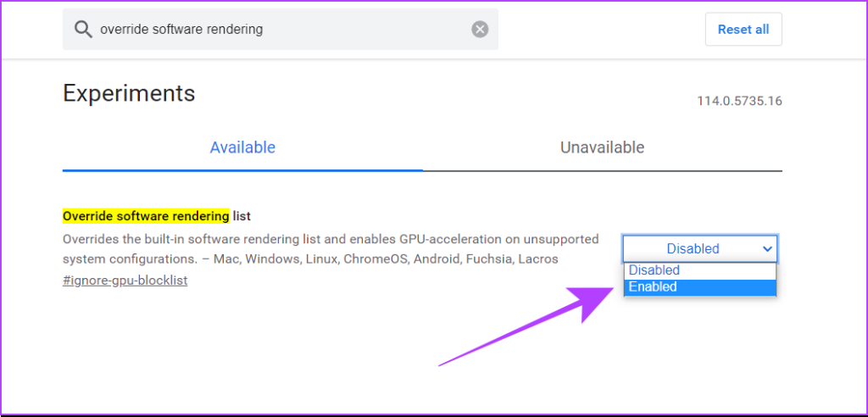Select Enabled from the dropdown list
This screenshot has width=868, height=417.
coord(700,286)
